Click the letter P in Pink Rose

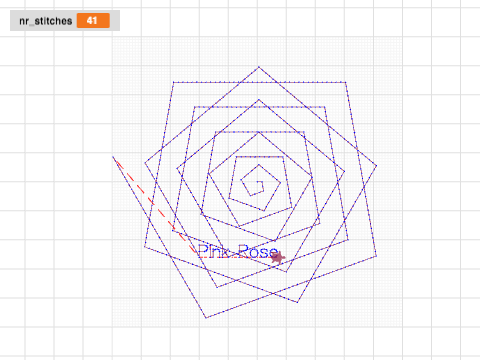point(202,251)
